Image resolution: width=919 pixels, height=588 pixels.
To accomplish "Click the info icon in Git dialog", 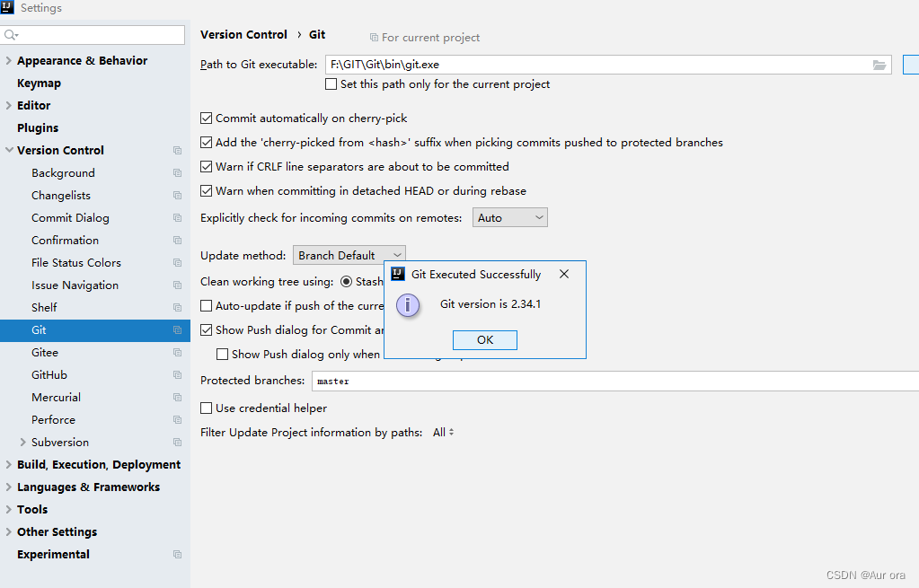I will (407, 305).
